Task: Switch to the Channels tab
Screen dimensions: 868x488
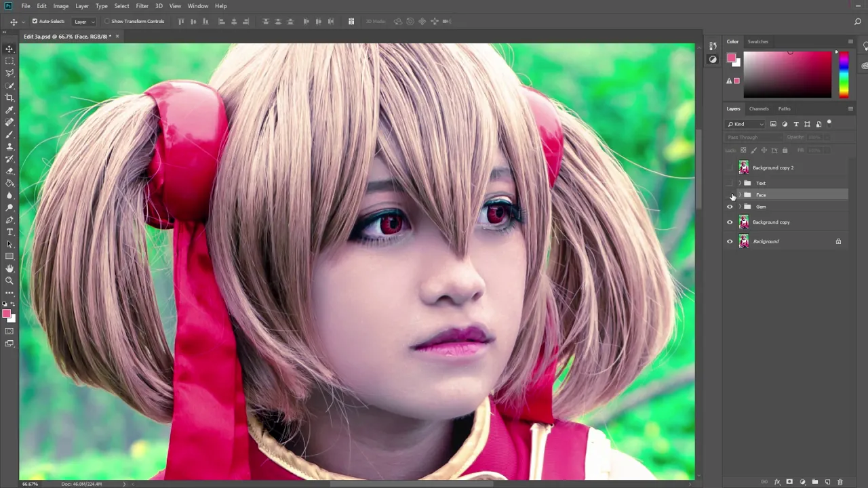Action: click(759, 108)
